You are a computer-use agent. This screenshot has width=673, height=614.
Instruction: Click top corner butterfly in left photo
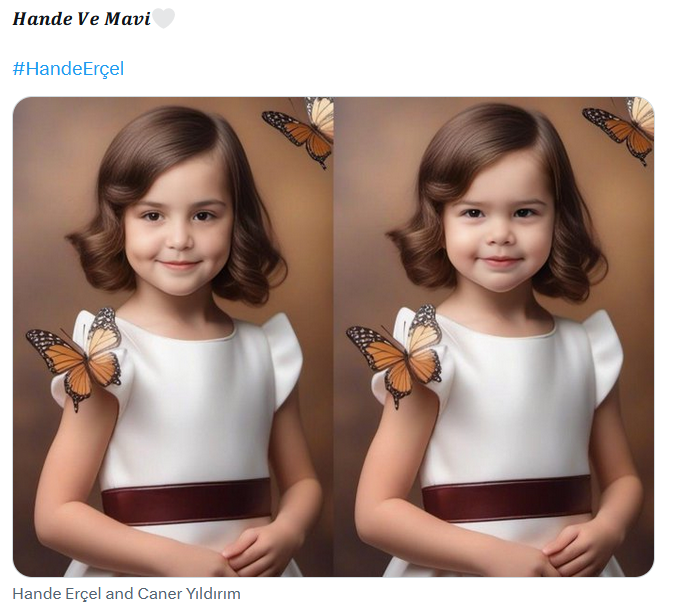(x=302, y=128)
